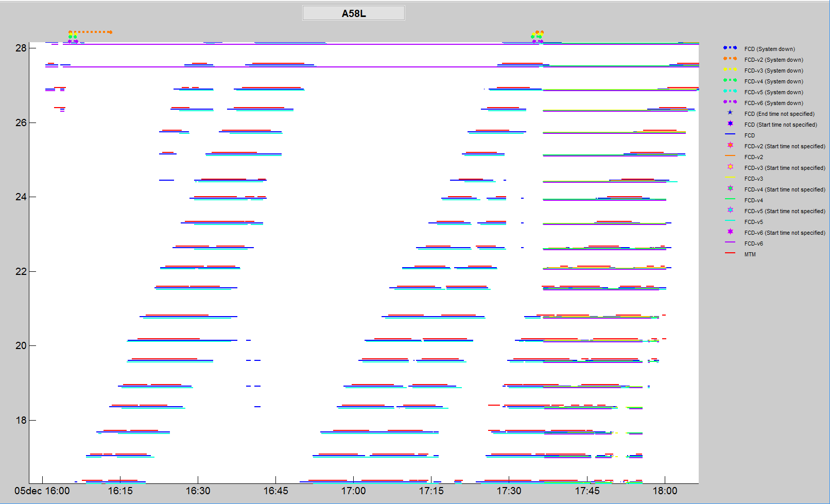Click the '16:30' time axis label
Viewport: 830px width, 504px height.
coord(198,491)
